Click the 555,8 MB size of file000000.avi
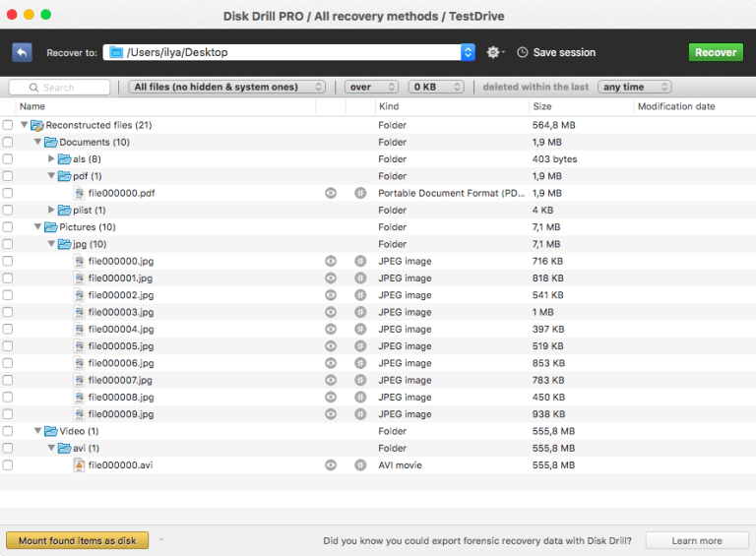756x556 pixels. (x=553, y=464)
